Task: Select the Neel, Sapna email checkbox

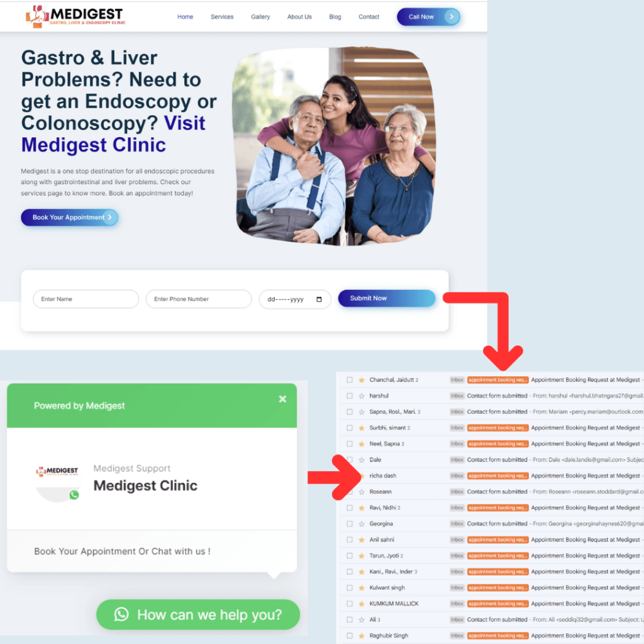Action: tap(350, 444)
